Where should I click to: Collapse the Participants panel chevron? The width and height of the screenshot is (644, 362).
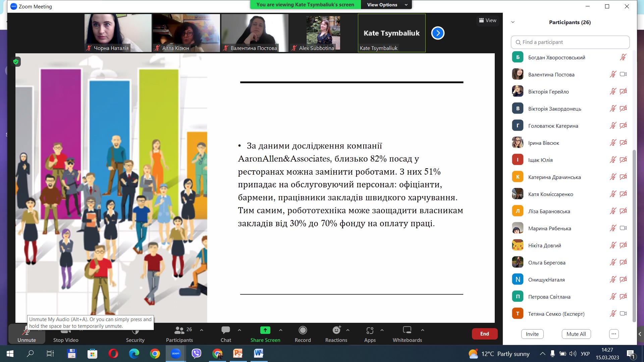pyautogui.click(x=513, y=22)
